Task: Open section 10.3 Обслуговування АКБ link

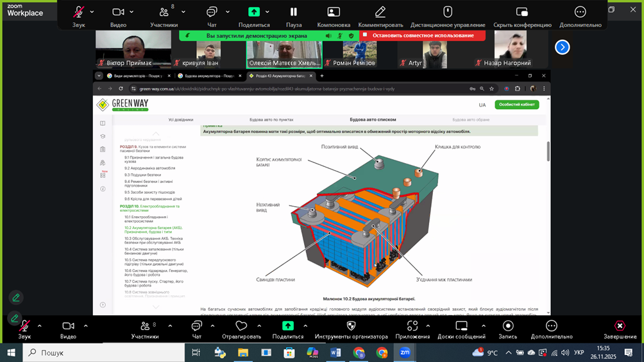Action: tap(154, 240)
